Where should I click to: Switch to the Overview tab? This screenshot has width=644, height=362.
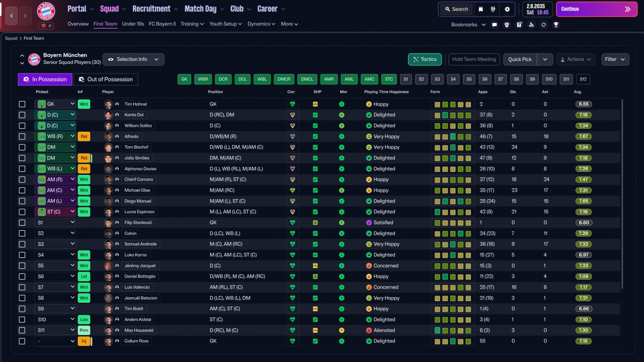(x=78, y=24)
